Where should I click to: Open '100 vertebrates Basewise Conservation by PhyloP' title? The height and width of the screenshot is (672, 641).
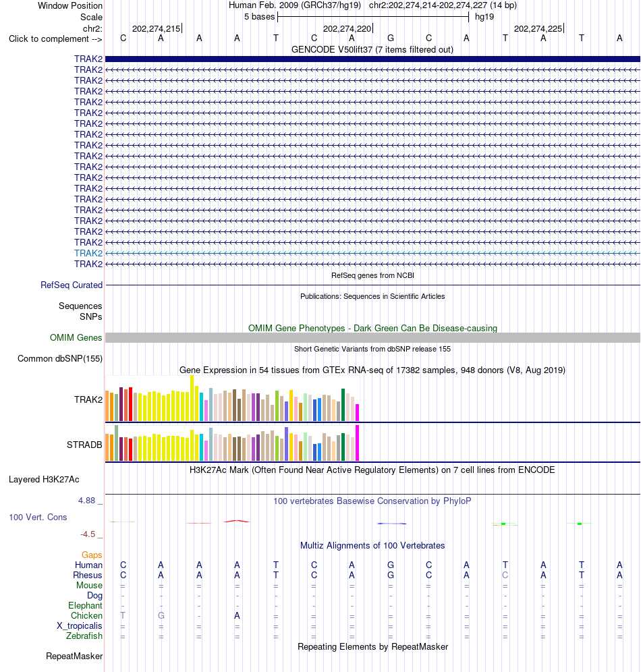tap(372, 501)
